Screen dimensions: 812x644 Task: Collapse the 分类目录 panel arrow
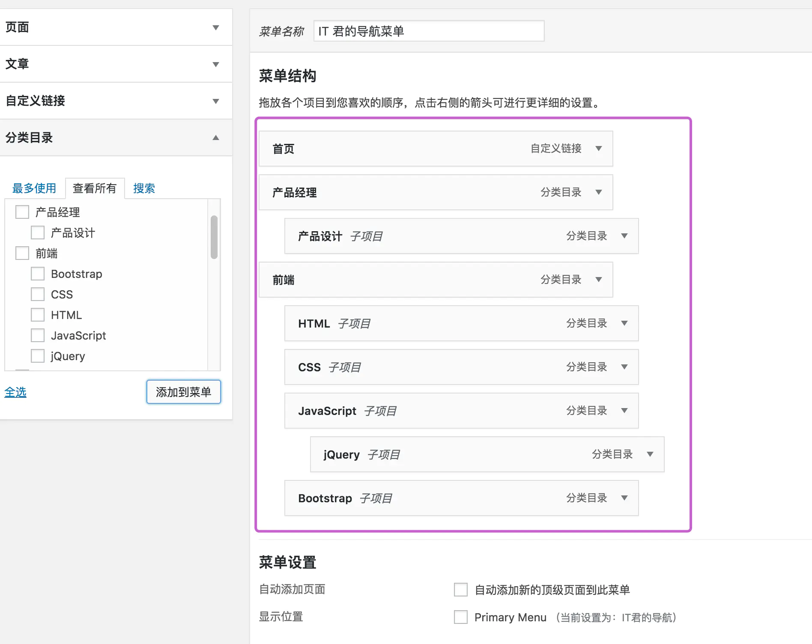(216, 137)
